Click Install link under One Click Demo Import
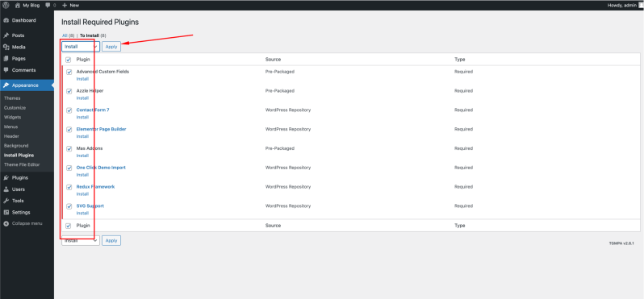This screenshot has height=299, width=644. (82, 175)
